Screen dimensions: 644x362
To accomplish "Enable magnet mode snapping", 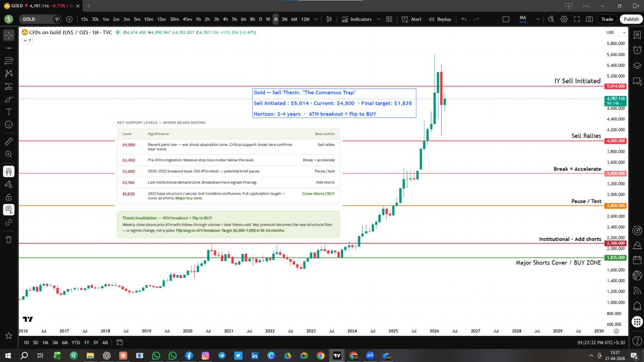I will (x=8, y=171).
